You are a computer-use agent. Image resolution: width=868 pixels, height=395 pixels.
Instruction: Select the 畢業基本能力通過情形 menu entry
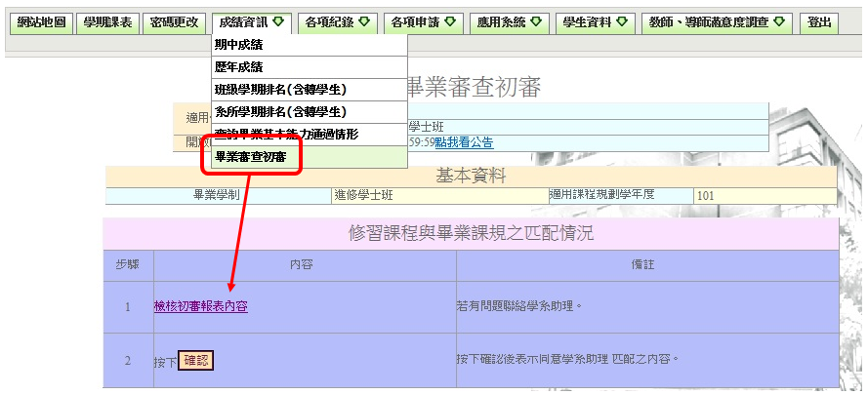(x=310, y=135)
